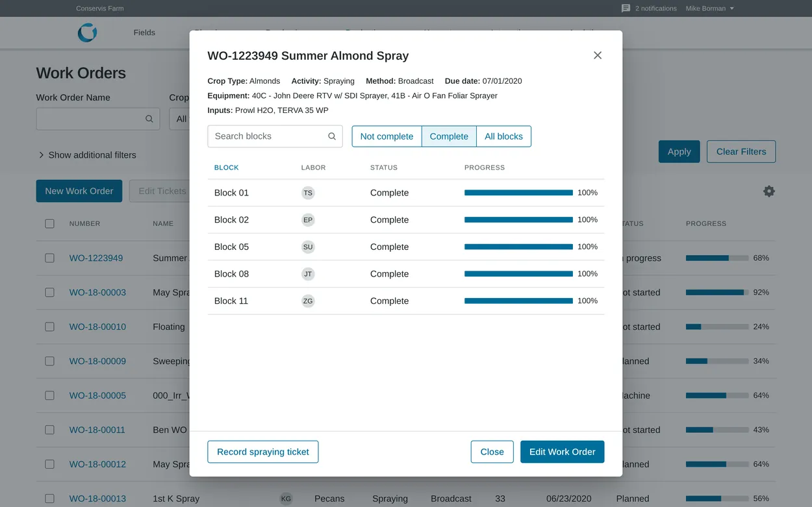This screenshot has width=812, height=507.
Task: Open the WO-18-00009 link
Action: click(x=97, y=361)
